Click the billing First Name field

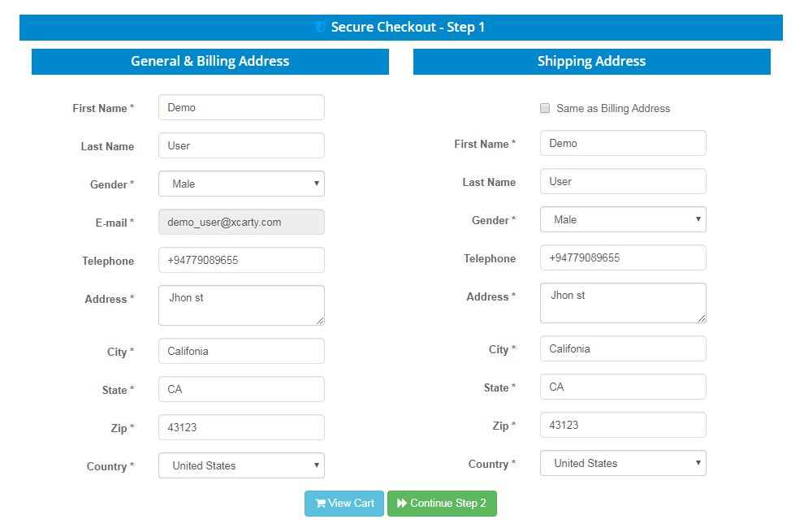click(x=241, y=107)
